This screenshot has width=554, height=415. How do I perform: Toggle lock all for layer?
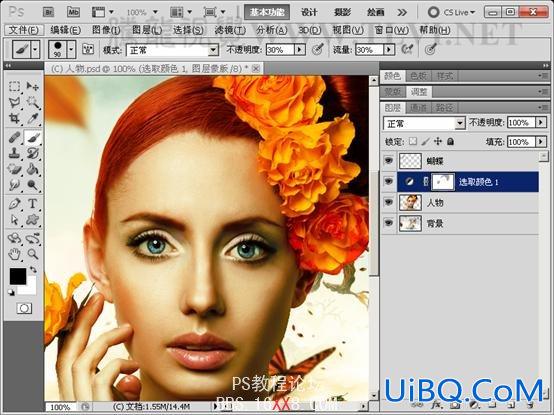[x=450, y=141]
